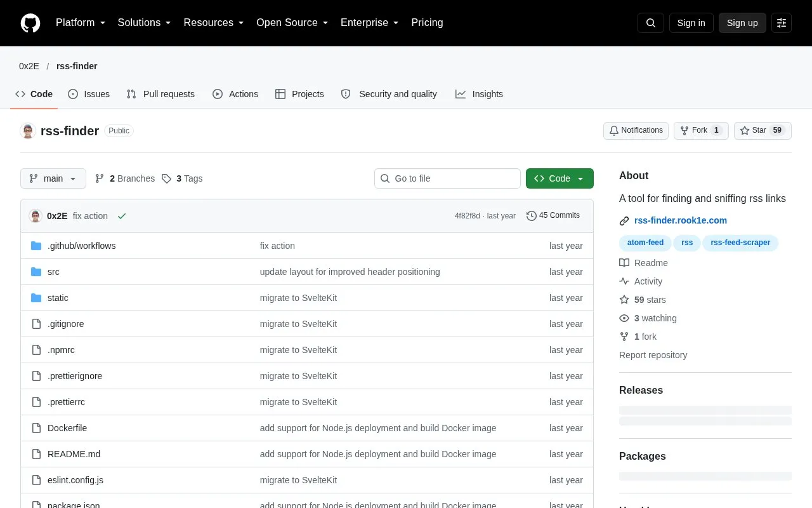Click the star icon beside 59 stars in About
The image size is (812, 508).
[x=624, y=300]
